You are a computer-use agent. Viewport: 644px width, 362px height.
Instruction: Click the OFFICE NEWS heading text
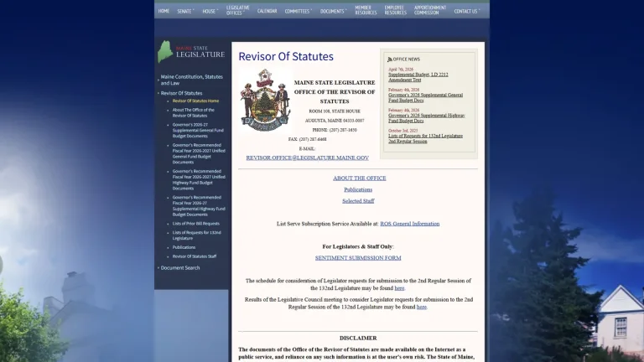click(407, 59)
